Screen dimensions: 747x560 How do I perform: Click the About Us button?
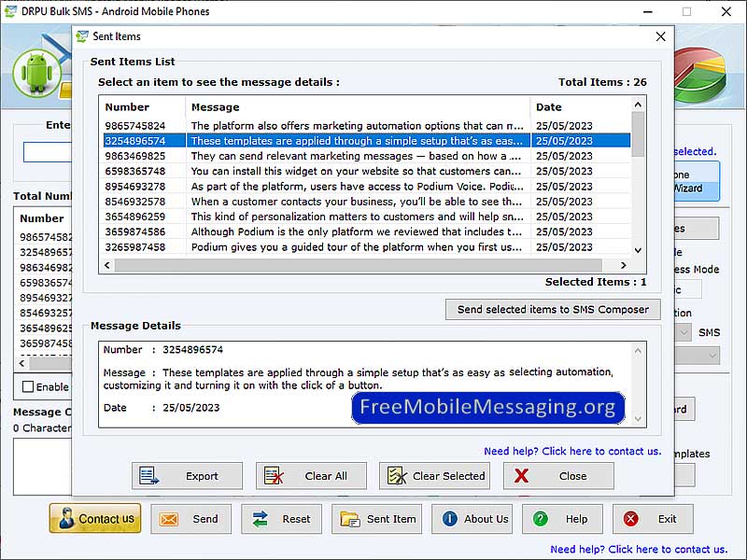click(x=472, y=519)
